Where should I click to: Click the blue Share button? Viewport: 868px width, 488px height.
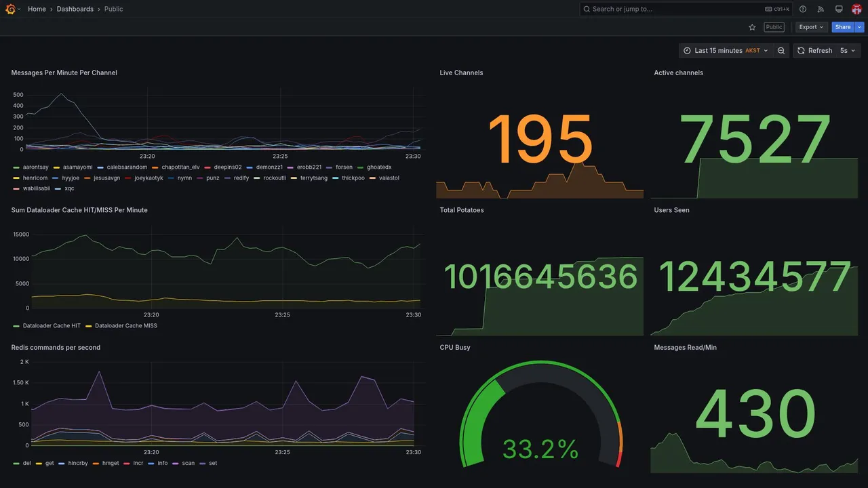(x=843, y=27)
